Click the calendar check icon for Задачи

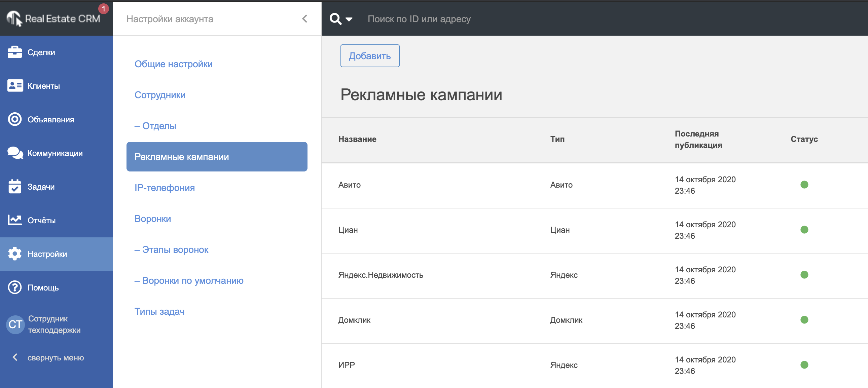(x=15, y=186)
